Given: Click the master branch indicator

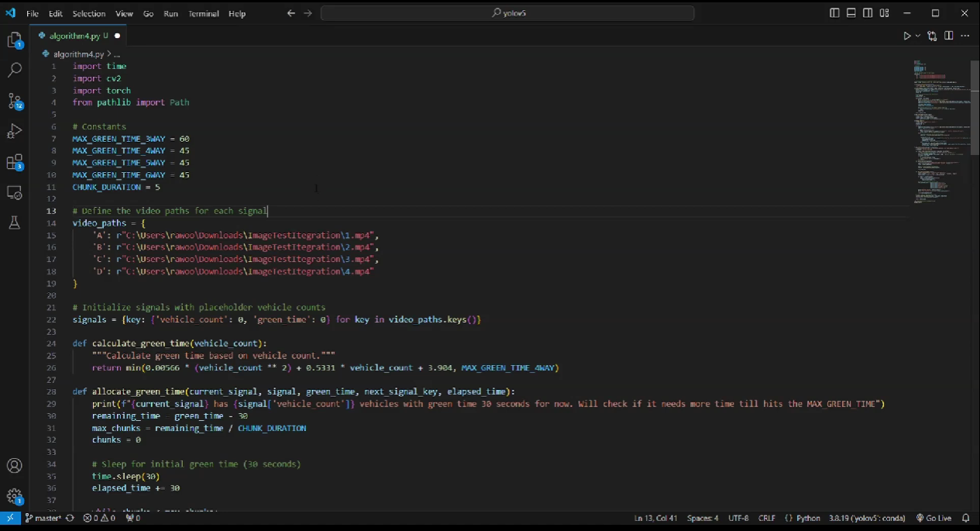Looking at the screenshot, I should [x=43, y=518].
